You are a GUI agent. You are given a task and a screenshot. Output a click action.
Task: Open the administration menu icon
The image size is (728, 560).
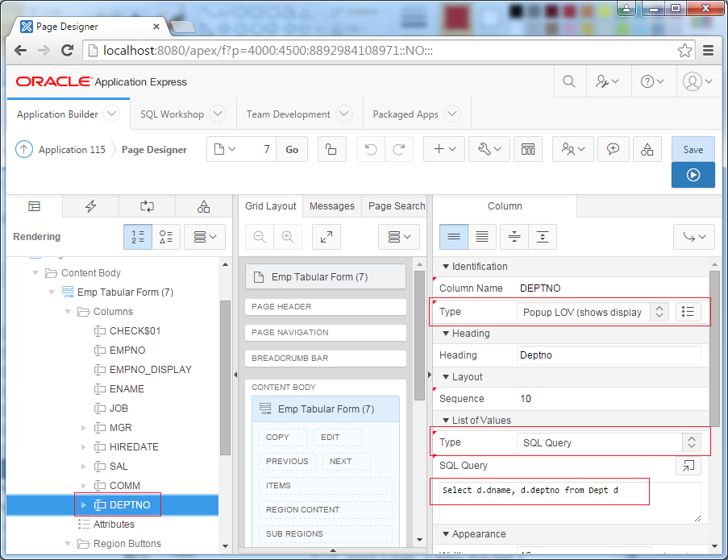607,81
